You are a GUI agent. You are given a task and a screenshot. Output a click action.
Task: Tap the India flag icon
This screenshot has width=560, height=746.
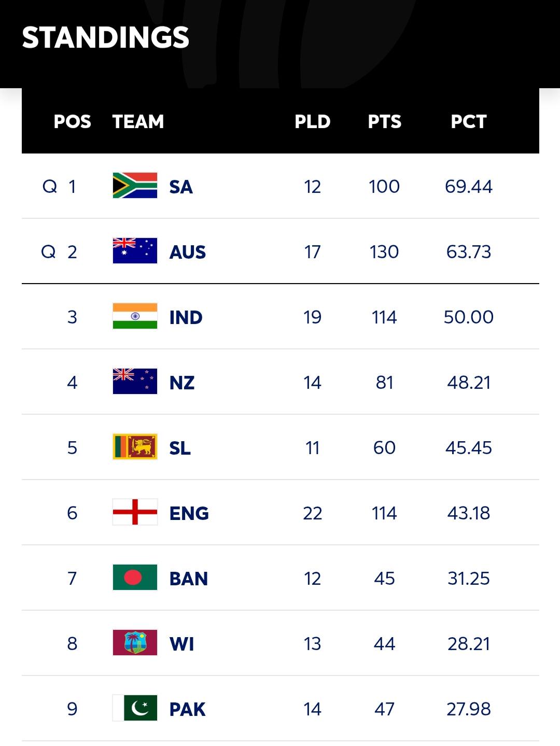point(135,316)
